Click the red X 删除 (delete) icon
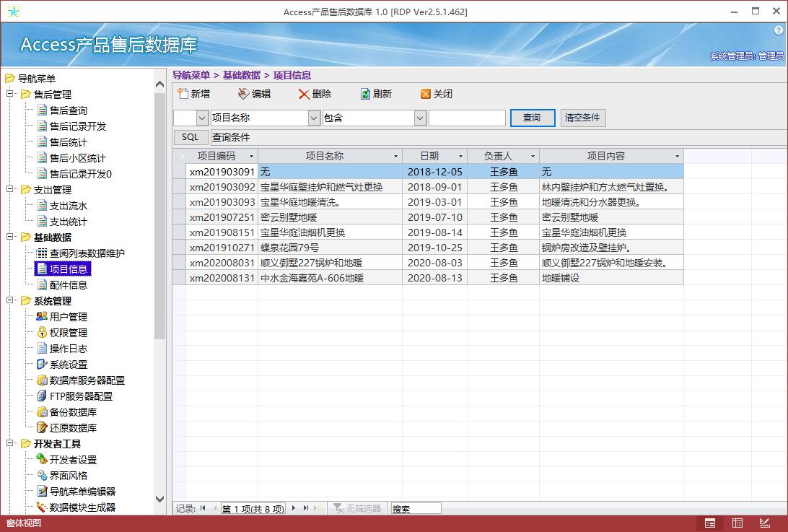Screen dimensions: 788x532 click(304, 94)
